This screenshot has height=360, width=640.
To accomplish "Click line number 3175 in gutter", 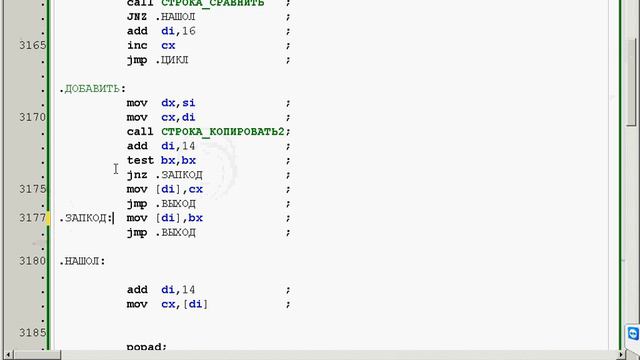I will click(x=33, y=189).
